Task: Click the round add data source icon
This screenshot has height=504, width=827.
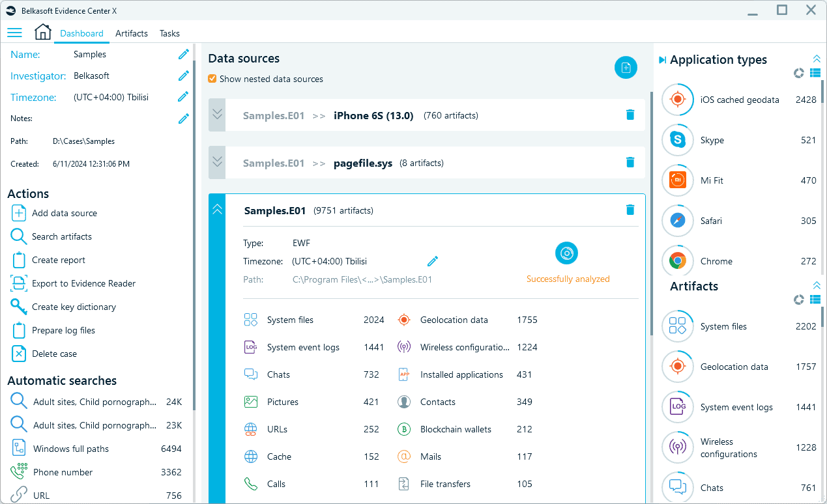Action: 626,67
